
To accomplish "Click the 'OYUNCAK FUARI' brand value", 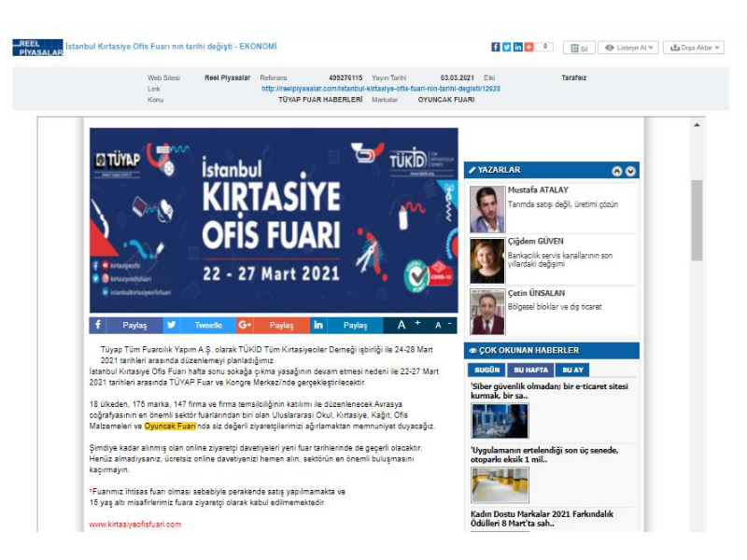I will [446, 100].
